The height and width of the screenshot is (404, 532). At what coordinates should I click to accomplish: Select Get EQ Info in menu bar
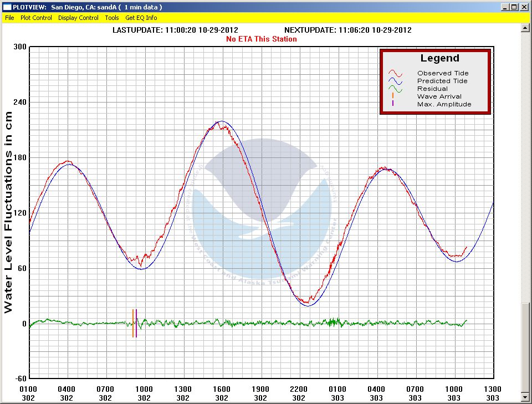click(141, 18)
